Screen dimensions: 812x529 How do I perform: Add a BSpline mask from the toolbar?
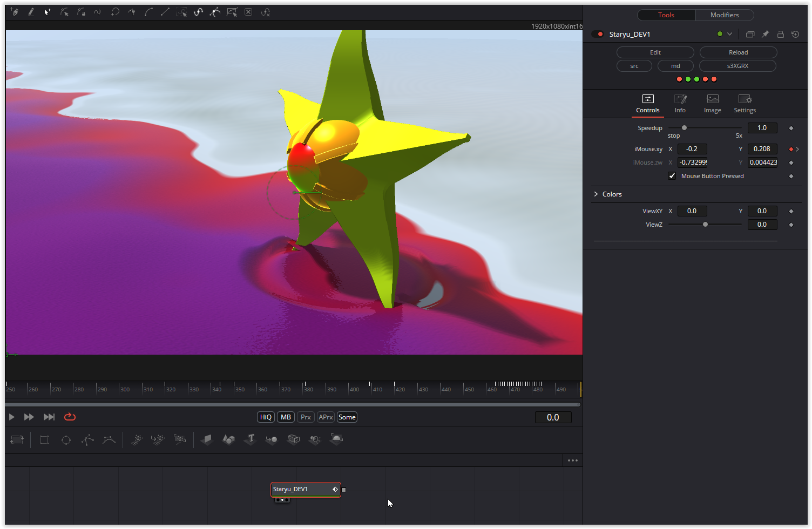click(109, 440)
